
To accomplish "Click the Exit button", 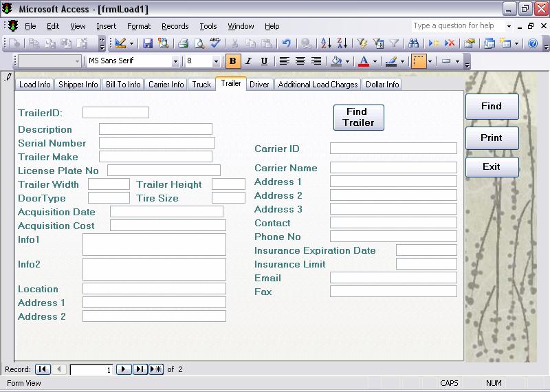I will tap(491, 166).
